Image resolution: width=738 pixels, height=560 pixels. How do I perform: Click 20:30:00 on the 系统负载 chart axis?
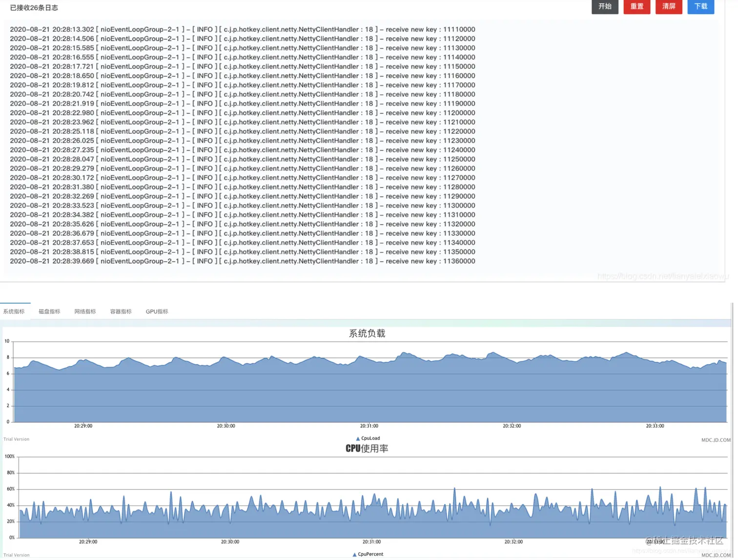226,426
